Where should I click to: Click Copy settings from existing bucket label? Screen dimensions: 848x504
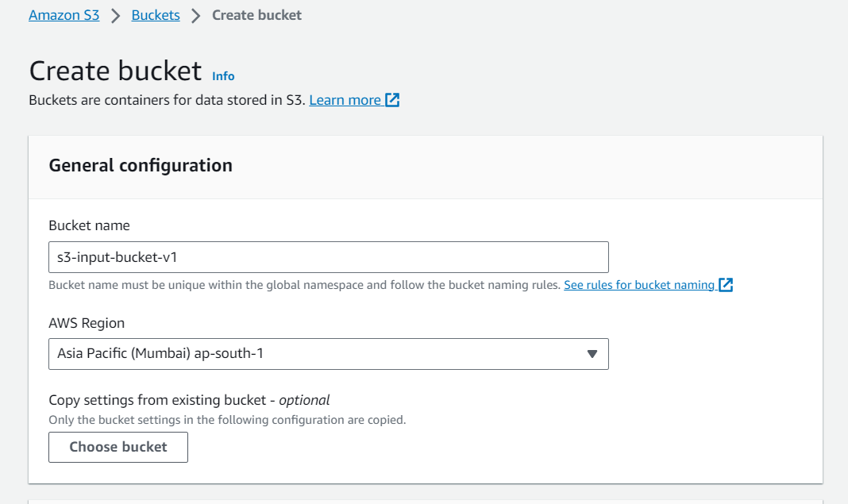189,400
